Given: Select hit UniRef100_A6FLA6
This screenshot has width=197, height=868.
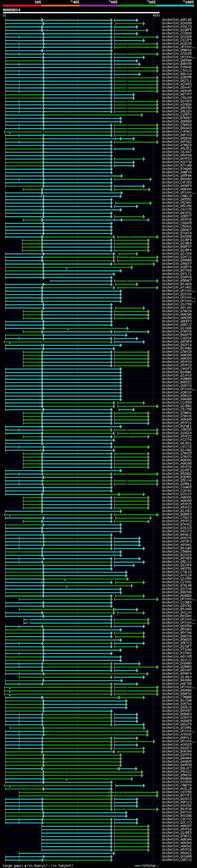Looking at the screenshot, I should pyautogui.click(x=177, y=20).
